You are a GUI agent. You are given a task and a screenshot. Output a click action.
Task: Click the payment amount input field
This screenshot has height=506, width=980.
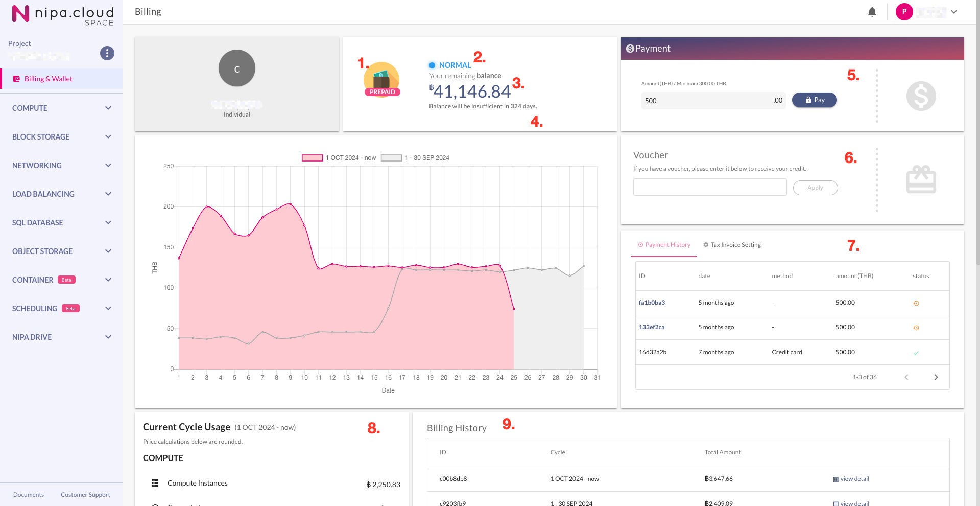tap(713, 101)
